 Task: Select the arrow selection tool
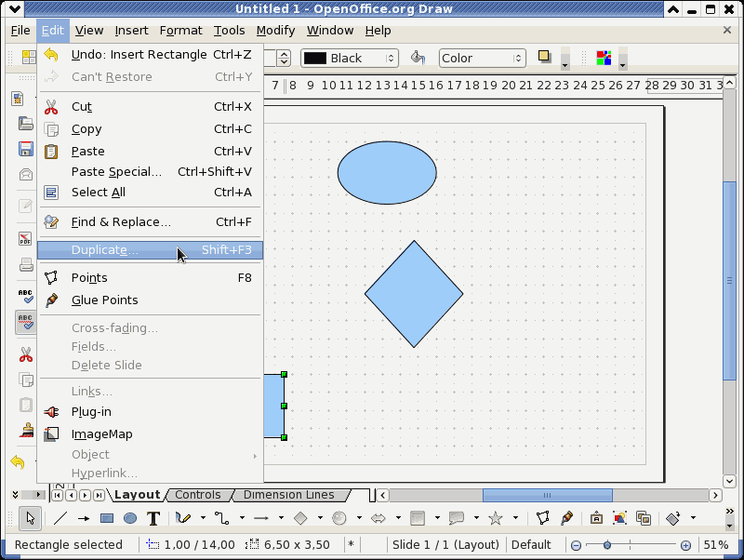click(31, 518)
